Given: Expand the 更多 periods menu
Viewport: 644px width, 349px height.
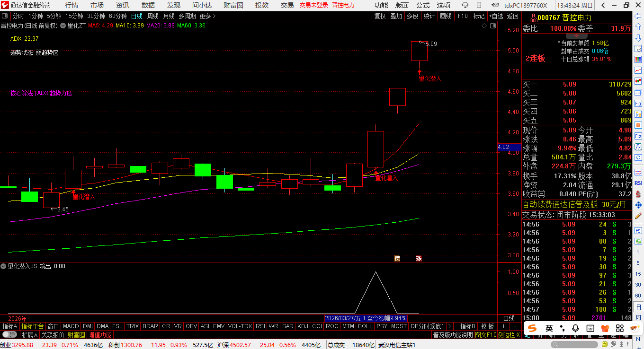Looking at the screenshot, I should click(x=207, y=16).
